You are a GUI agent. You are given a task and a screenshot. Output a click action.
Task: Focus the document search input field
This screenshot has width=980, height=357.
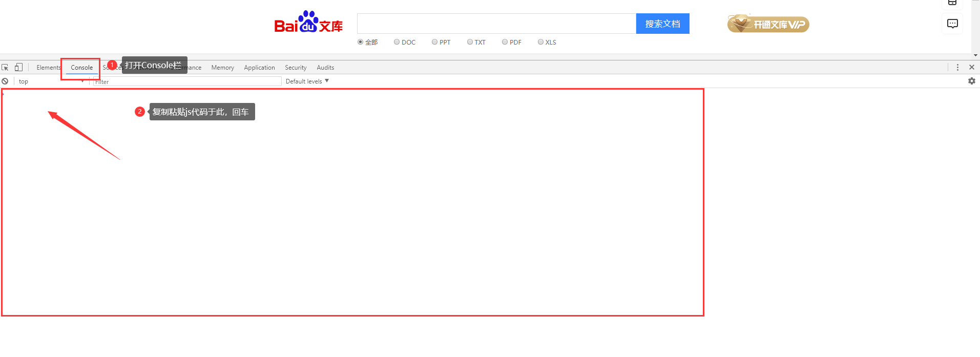tap(496, 24)
